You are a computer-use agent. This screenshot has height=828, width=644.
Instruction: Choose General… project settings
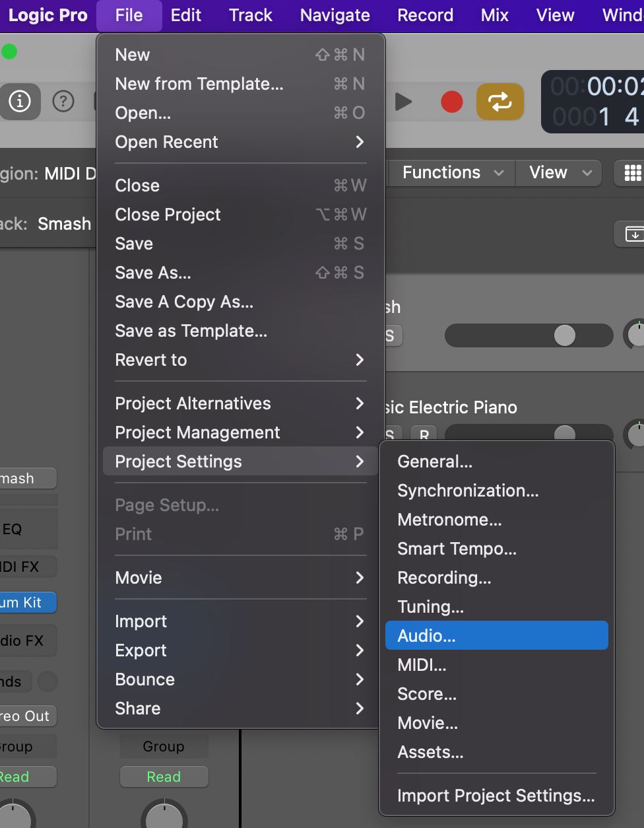pos(497,461)
